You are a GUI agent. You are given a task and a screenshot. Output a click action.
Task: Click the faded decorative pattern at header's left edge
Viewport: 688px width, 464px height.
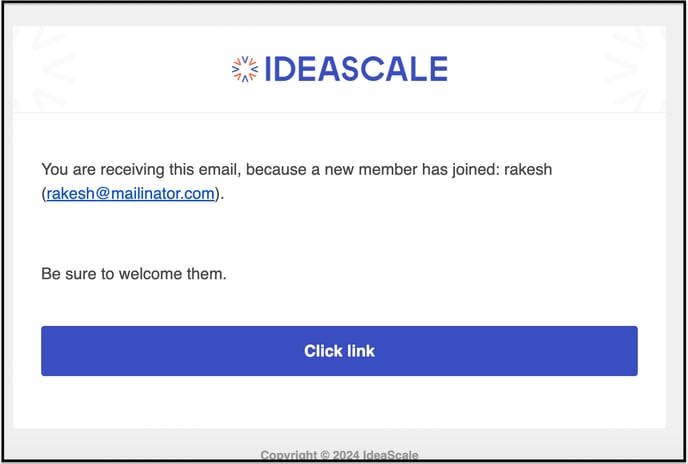pyautogui.click(x=44, y=69)
